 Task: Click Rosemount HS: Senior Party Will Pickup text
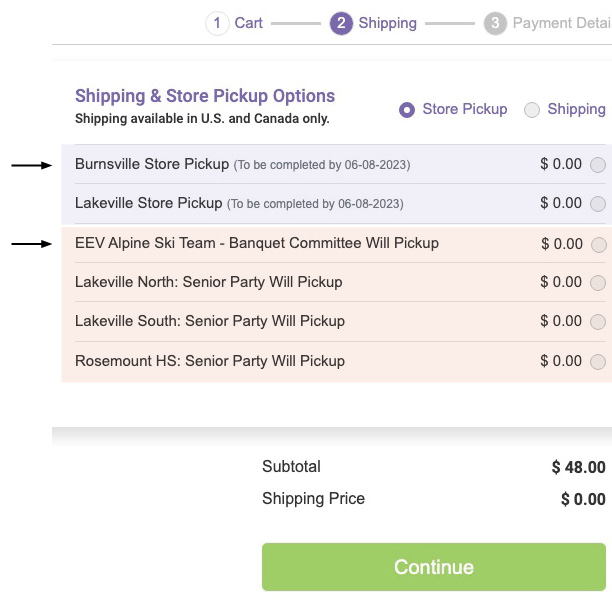pyautogui.click(x=209, y=361)
